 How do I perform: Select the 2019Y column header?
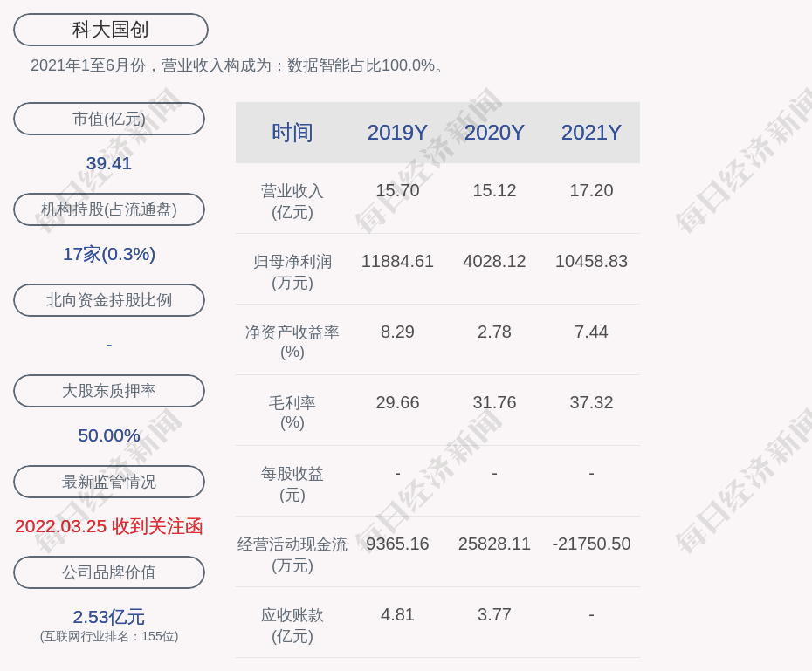coord(397,133)
